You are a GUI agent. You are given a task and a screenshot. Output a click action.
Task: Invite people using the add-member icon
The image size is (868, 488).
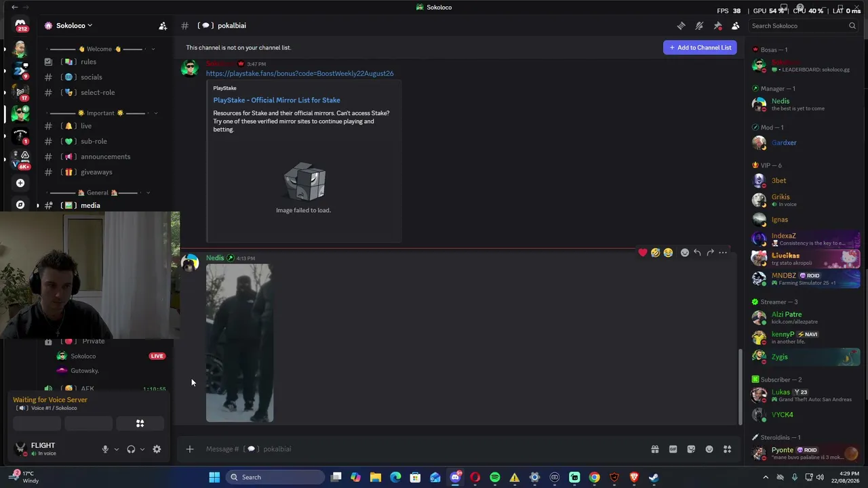tap(163, 26)
